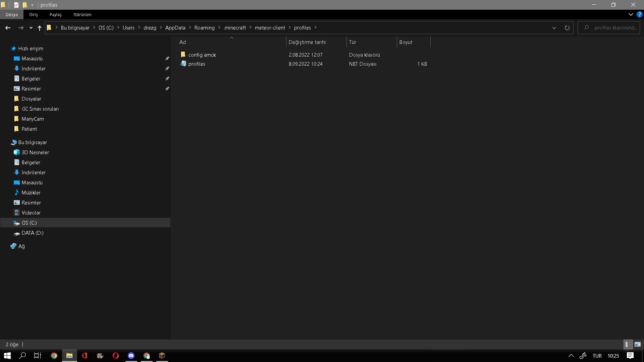This screenshot has width=644, height=362.
Task: Open the notification center icon
Action: click(x=630, y=356)
